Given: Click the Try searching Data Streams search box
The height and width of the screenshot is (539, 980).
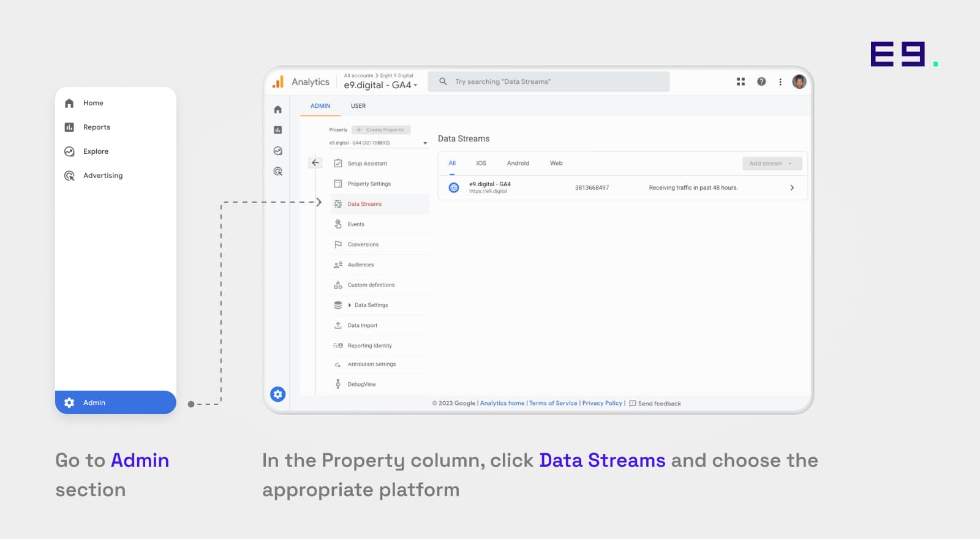Looking at the screenshot, I should [549, 81].
